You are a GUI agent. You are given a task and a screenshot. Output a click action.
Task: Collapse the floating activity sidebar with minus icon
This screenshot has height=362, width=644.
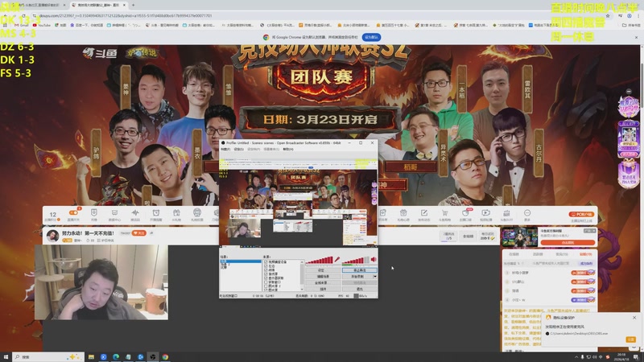[x=629, y=91]
